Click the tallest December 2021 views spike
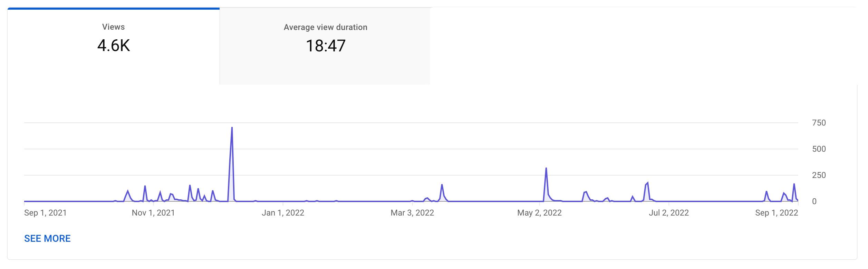 point(232,128)
